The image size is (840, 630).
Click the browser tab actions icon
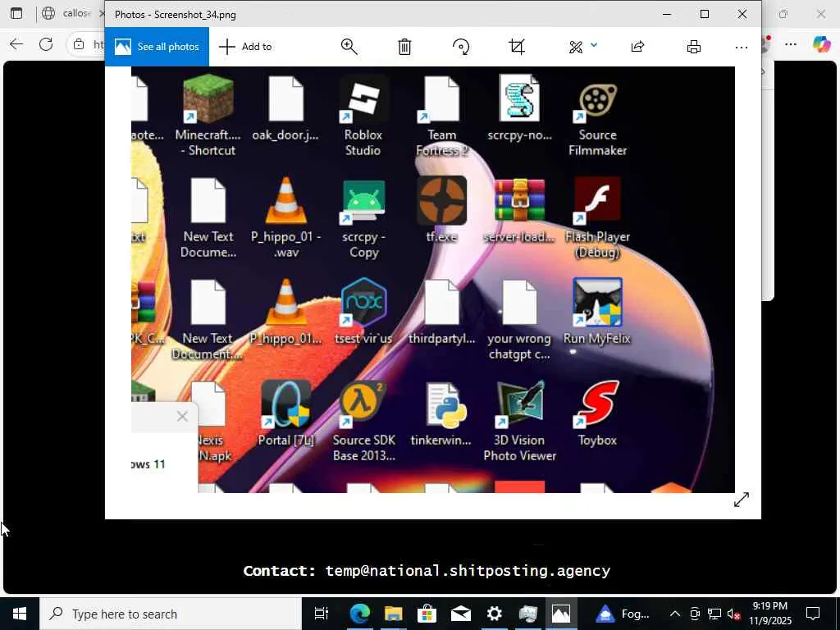(x=16, y=13)
